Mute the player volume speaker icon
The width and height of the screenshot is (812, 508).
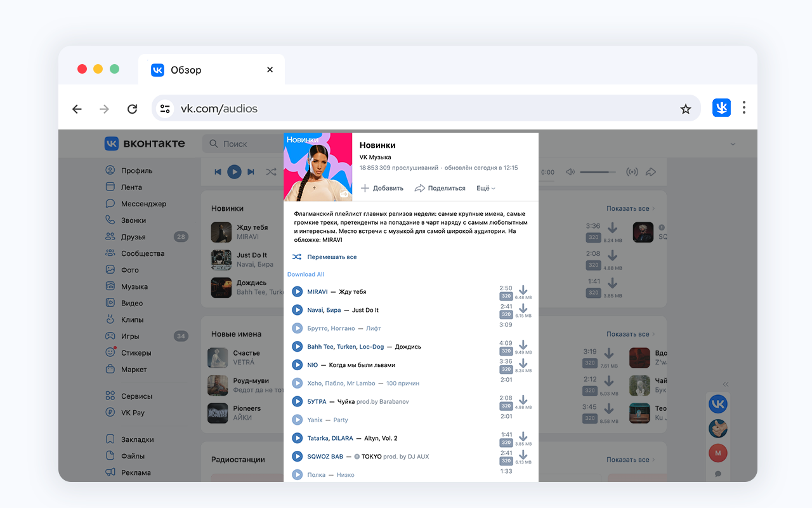point(570,171)
